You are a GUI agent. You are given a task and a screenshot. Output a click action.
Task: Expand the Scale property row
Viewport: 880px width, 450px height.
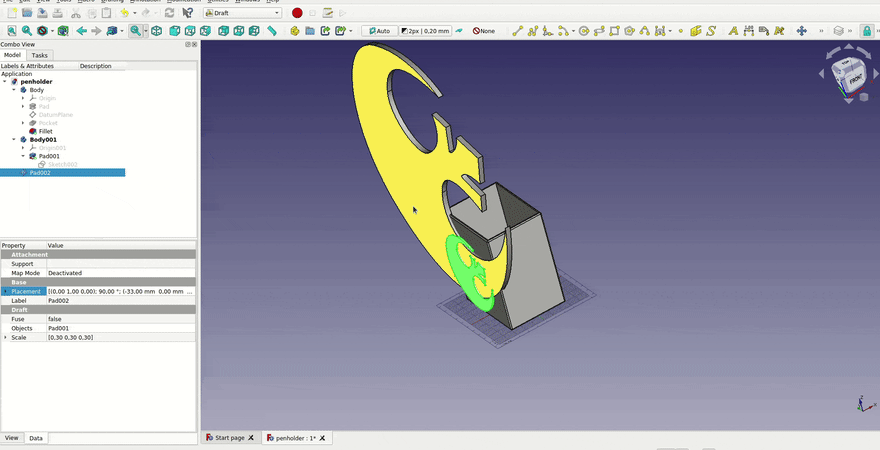coord(5,337)
